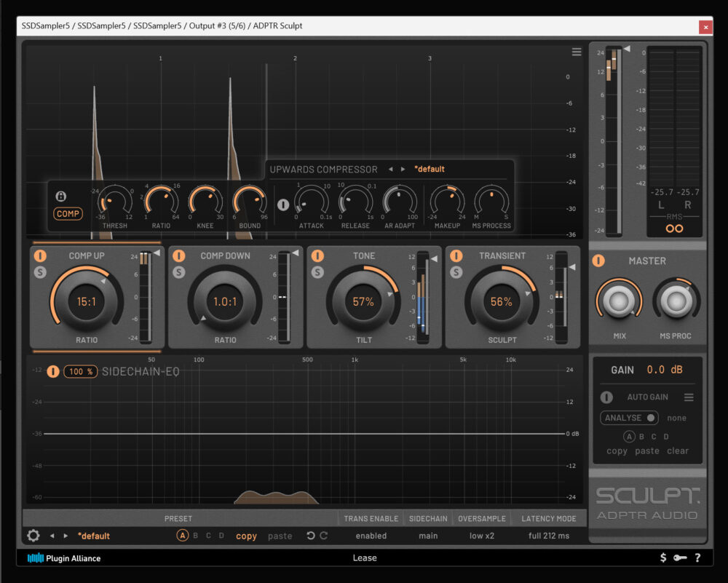The height and width of the screenshot is (583, 728).
Task: Click the COMP mode button
Action: [x=68, y=213]
